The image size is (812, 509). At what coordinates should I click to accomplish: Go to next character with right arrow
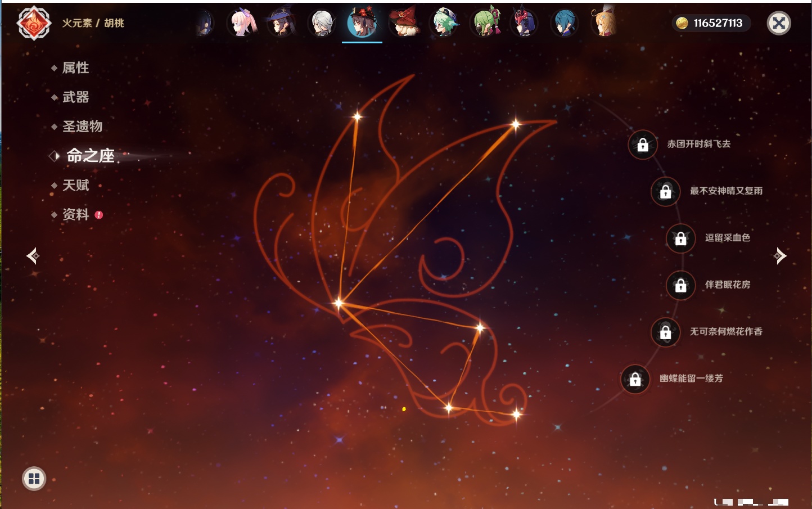click(779, 256)
